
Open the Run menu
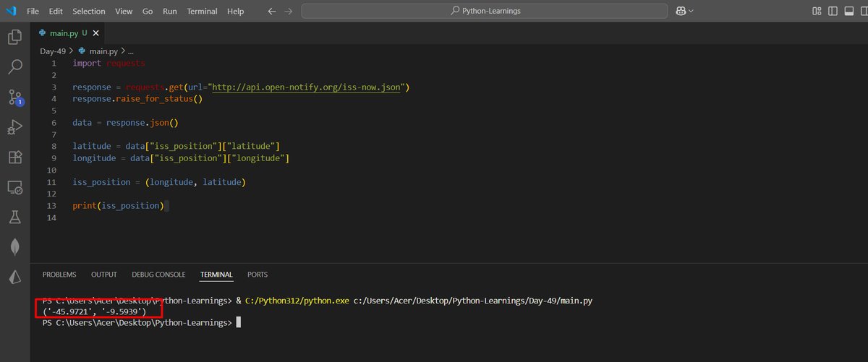(x=170, y=12)
